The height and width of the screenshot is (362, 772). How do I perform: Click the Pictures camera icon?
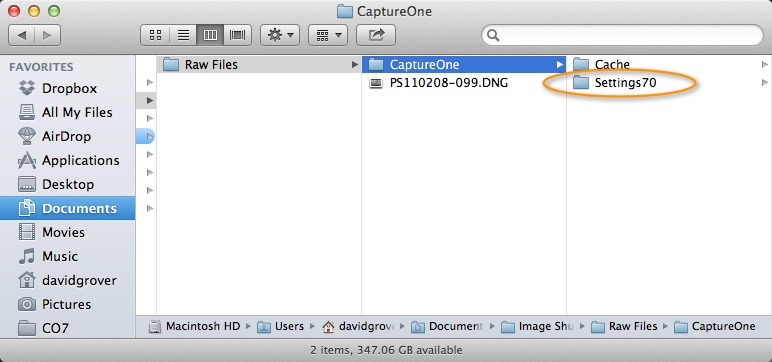[x=27, y=304]
